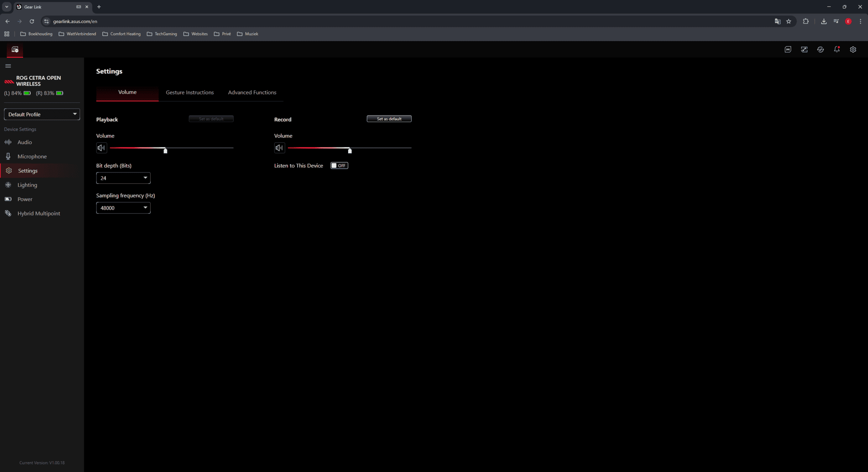Open the Bit depth dropdown
Image resolution: width=868 pixels, height=472 pixels.
click(x=123, y=178)
